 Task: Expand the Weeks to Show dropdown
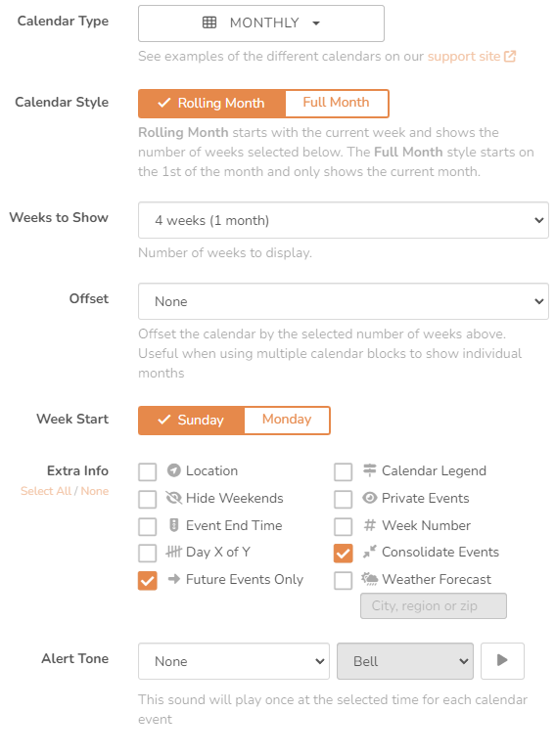[x=344, y=220]
